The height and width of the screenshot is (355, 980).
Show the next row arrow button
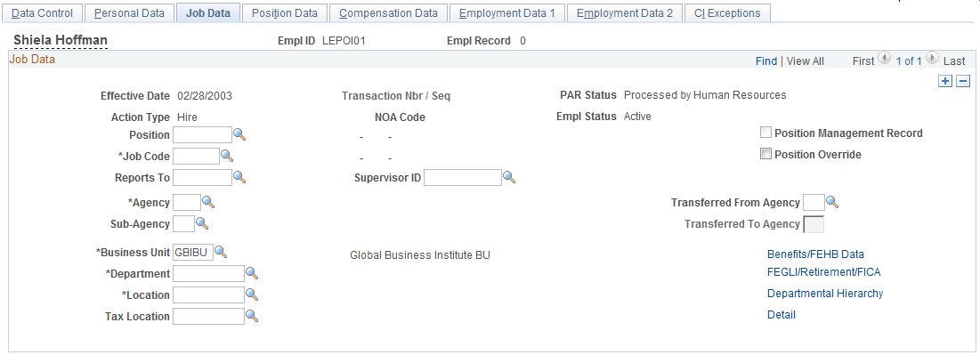pos(933,58)
